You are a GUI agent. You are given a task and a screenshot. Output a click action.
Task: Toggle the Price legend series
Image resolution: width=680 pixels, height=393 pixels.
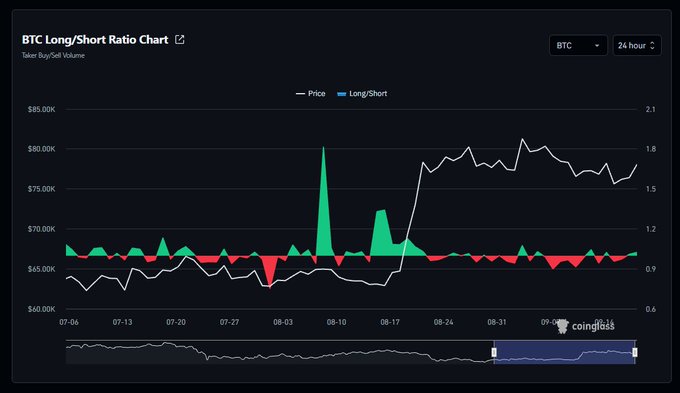tap(311, 94)
